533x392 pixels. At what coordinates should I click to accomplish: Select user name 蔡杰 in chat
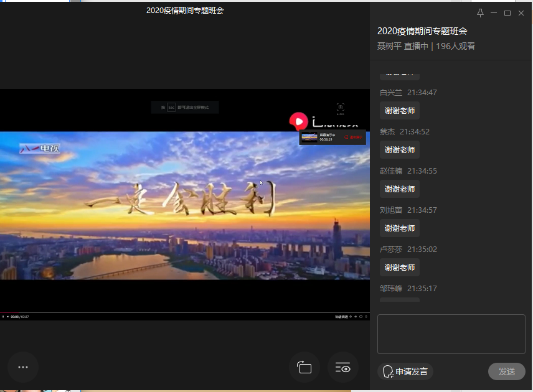pyautogui.click(x=387, y=132)
